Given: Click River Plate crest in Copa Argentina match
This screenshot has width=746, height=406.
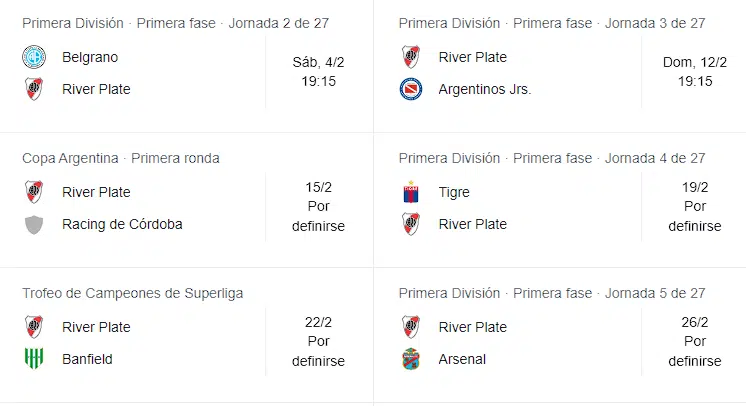Looking at the screenshot, I should tap(34, 192).
